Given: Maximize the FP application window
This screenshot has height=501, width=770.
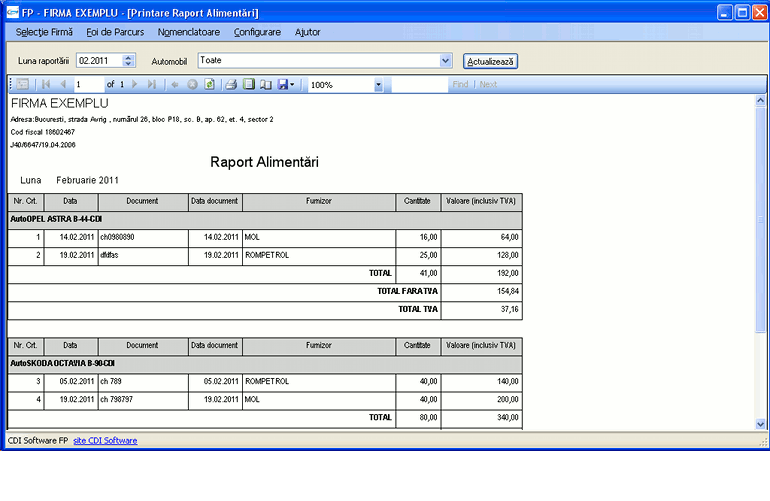Looking at the screenshot, I should tap(742, 12).
